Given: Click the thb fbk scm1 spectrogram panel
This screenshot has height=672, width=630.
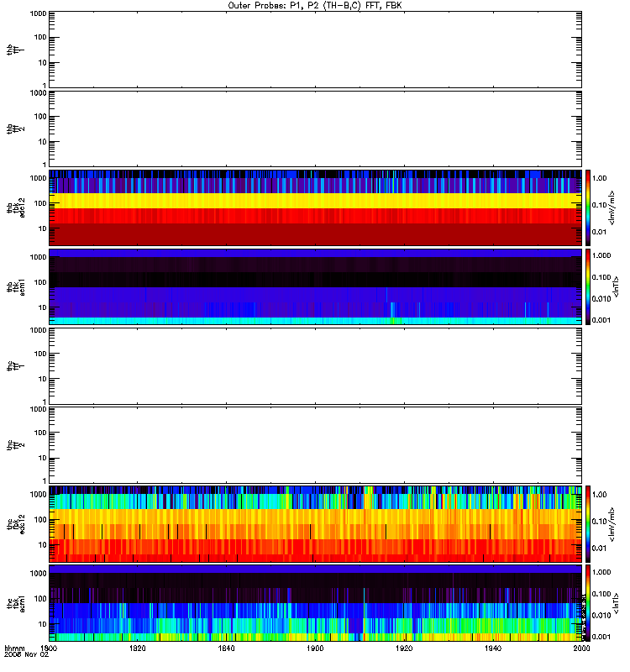Looking at the screenshot, I should pos(315,286).
